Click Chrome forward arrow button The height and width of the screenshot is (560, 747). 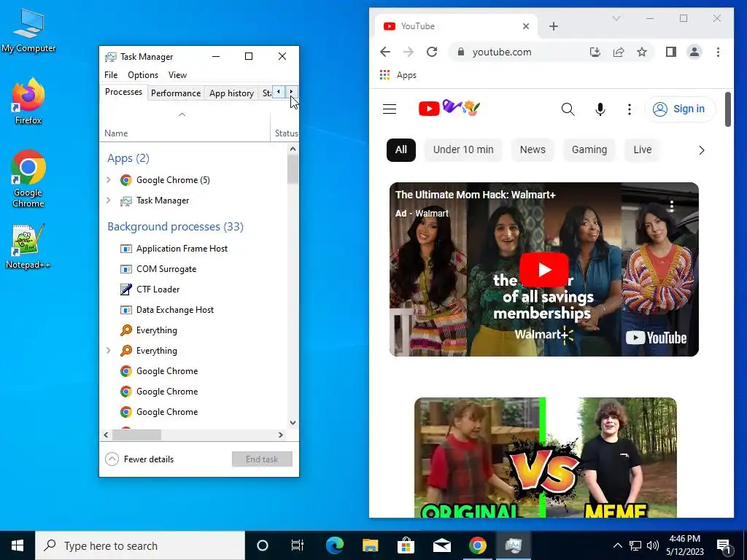point(409,52)
